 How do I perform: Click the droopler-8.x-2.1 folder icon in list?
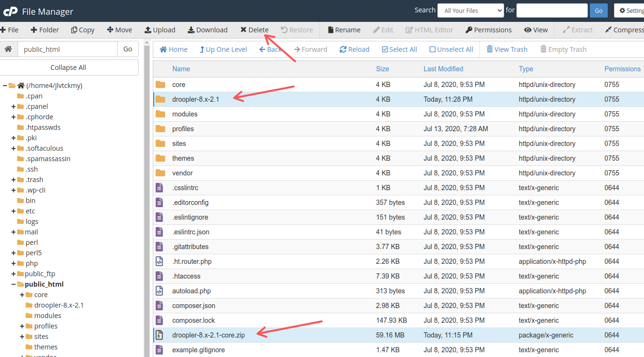[x=160, y=99]
